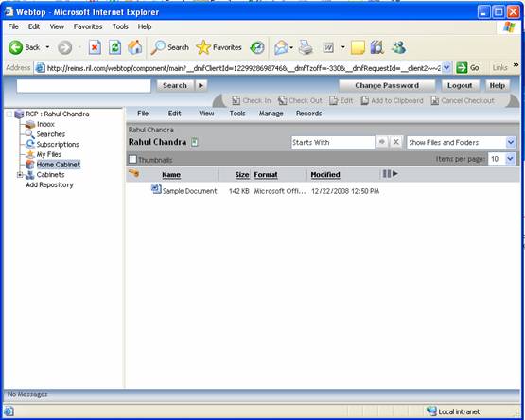Screen dimensions: 525x420
Task: Open the advanced search arrow beside Search
Action: click(201, 85)
